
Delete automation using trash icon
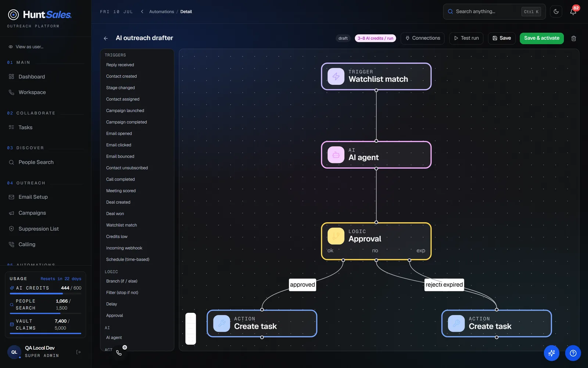574,38
